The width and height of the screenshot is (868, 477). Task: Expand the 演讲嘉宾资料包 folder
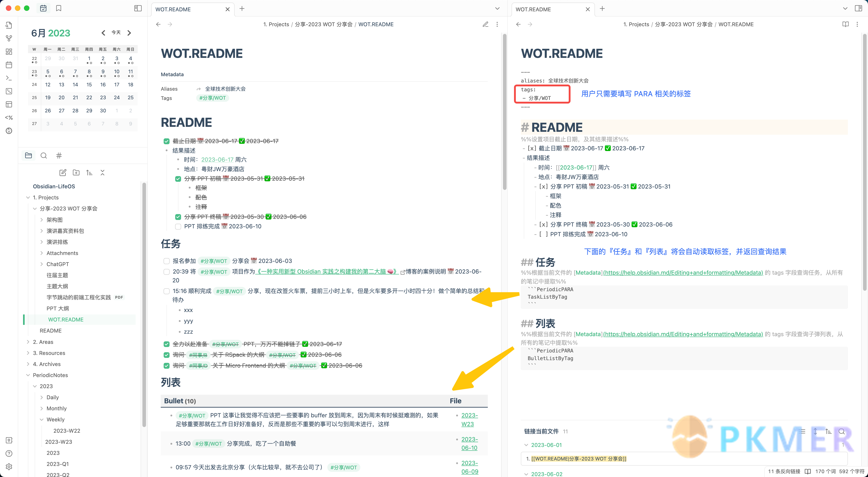[41, 231]
